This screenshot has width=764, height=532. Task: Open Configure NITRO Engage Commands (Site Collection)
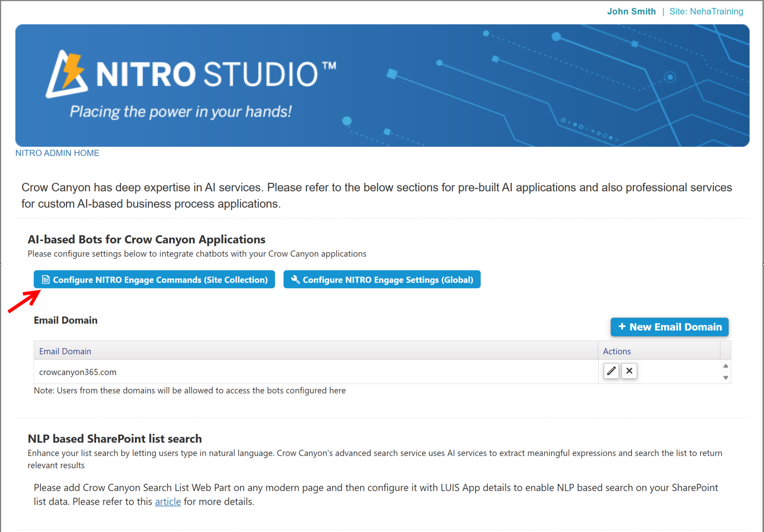(x=154, y=279)
